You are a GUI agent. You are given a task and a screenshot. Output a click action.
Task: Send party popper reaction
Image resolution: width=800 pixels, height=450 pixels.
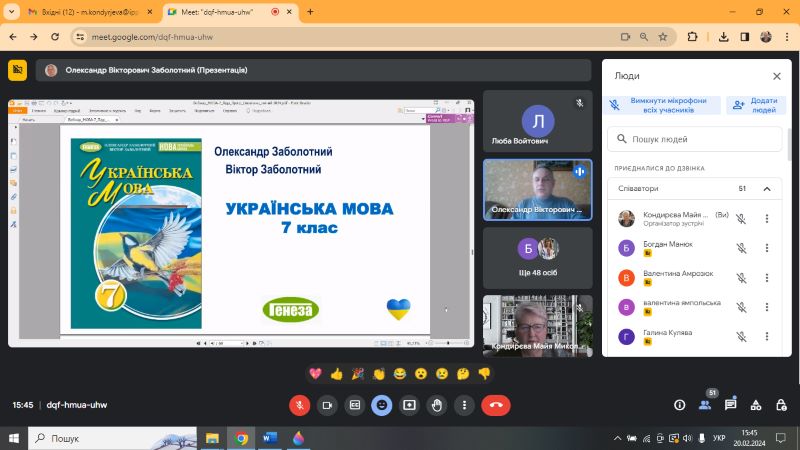pyautogui.click(x=357, y=374)
